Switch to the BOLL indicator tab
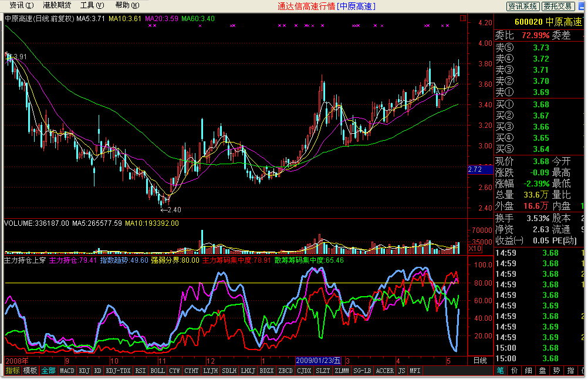588x380 pixels. [x=157, y=371]
